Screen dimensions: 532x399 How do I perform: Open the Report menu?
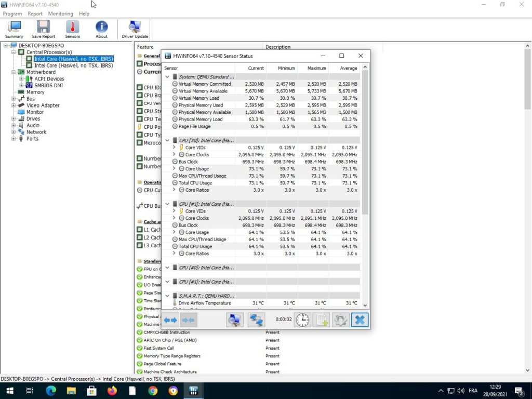(x=35, y=14)
